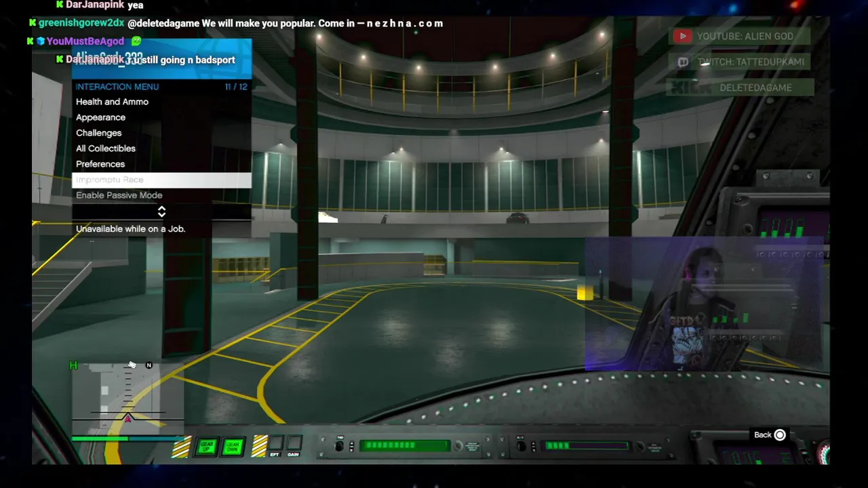
Task: Click the @deletedagame mention in chat
Action: click(x=163, y=23)
